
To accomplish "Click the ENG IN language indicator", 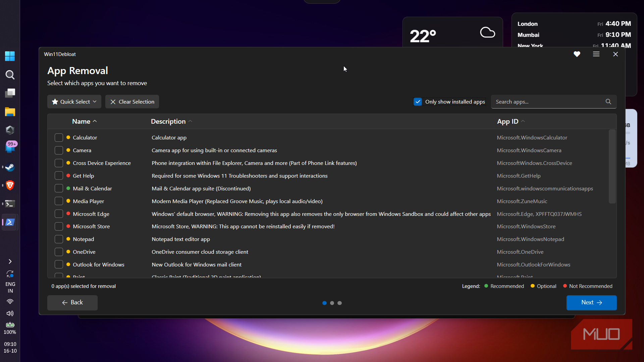I will coord(10,287).
